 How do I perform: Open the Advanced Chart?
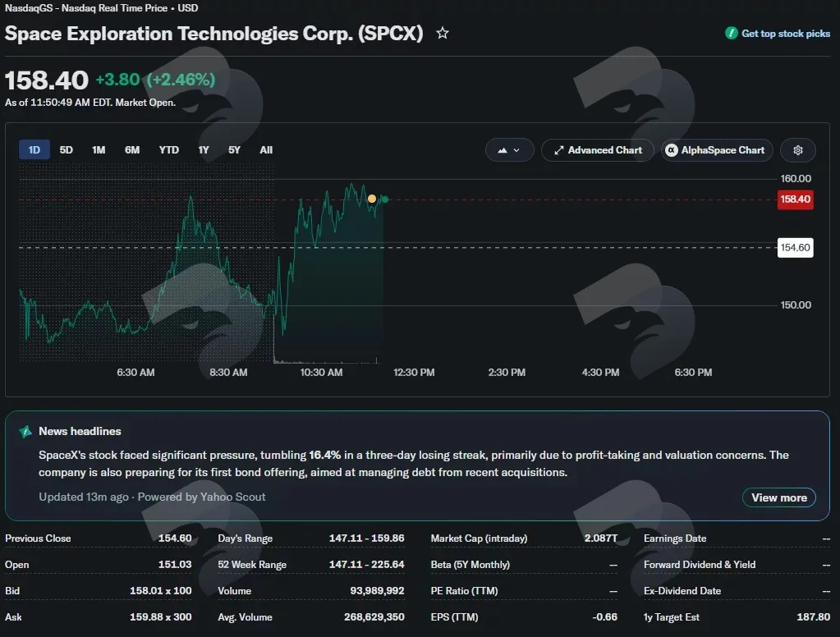(x=598, y=150)
